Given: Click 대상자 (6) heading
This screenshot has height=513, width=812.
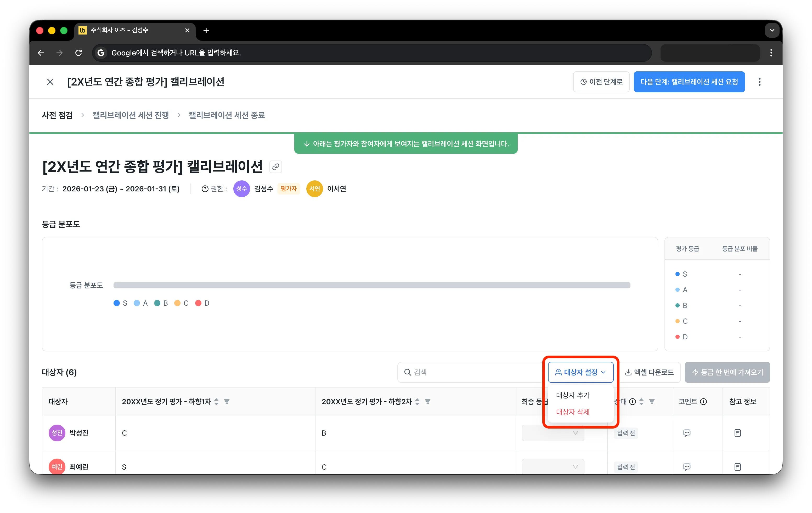Looking at the screenshot, I should click(x=59, y=372).
